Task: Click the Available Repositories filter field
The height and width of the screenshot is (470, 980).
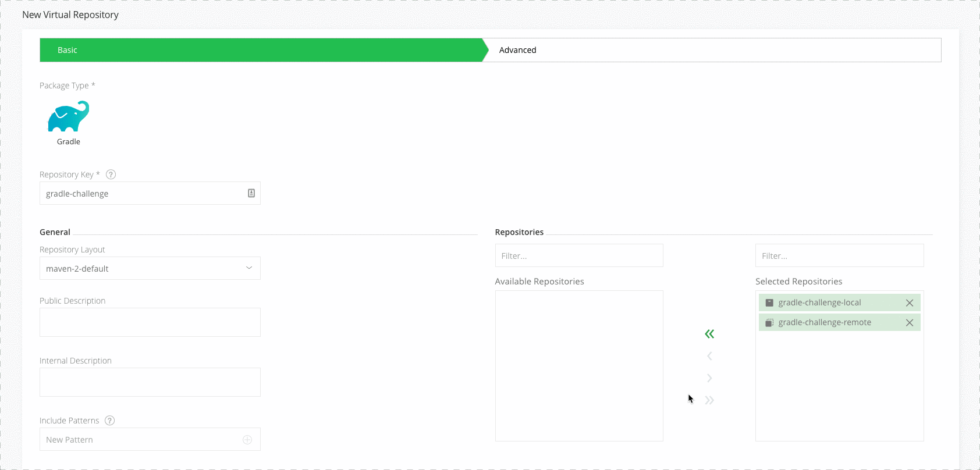Action: click(578, 255)
